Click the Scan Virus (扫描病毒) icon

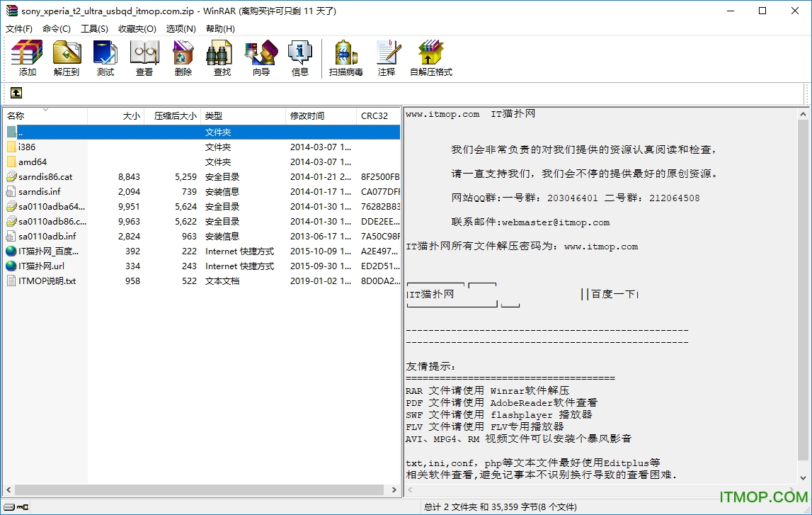[x=345, y=57]
